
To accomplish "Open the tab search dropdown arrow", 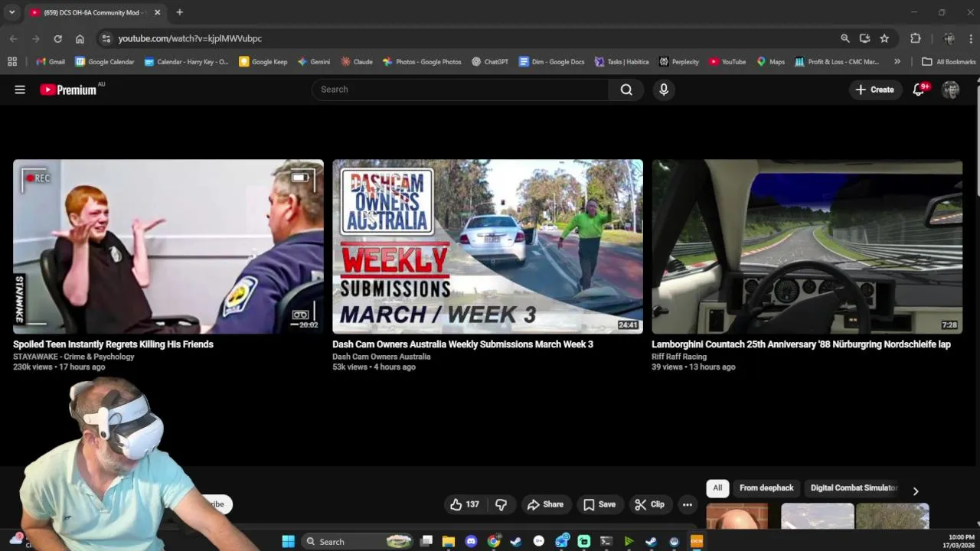I will coord(11,12).
